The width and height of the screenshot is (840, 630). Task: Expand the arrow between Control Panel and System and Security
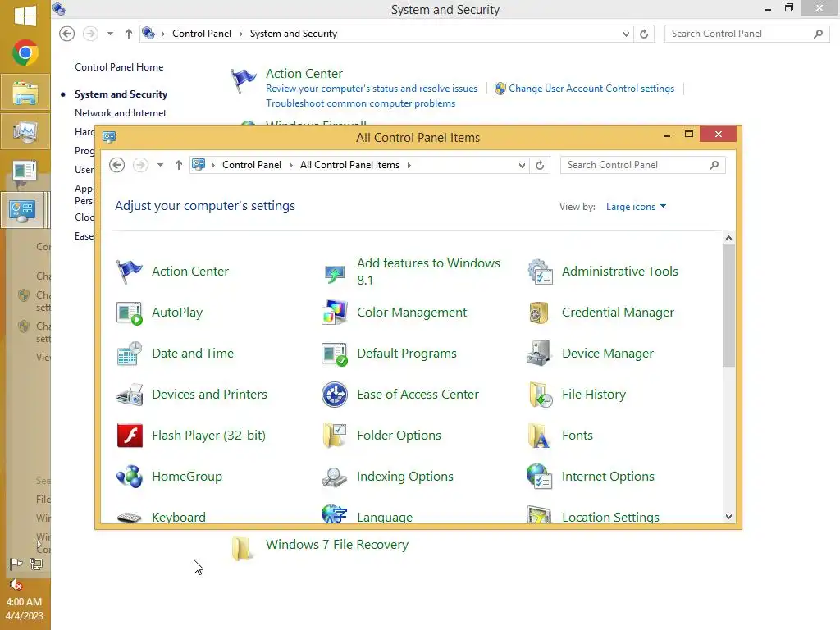tap(240, 34)
